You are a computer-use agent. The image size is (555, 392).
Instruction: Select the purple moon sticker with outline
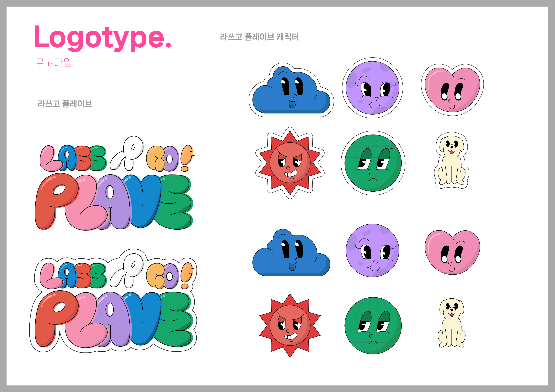(x=372, y=88)
